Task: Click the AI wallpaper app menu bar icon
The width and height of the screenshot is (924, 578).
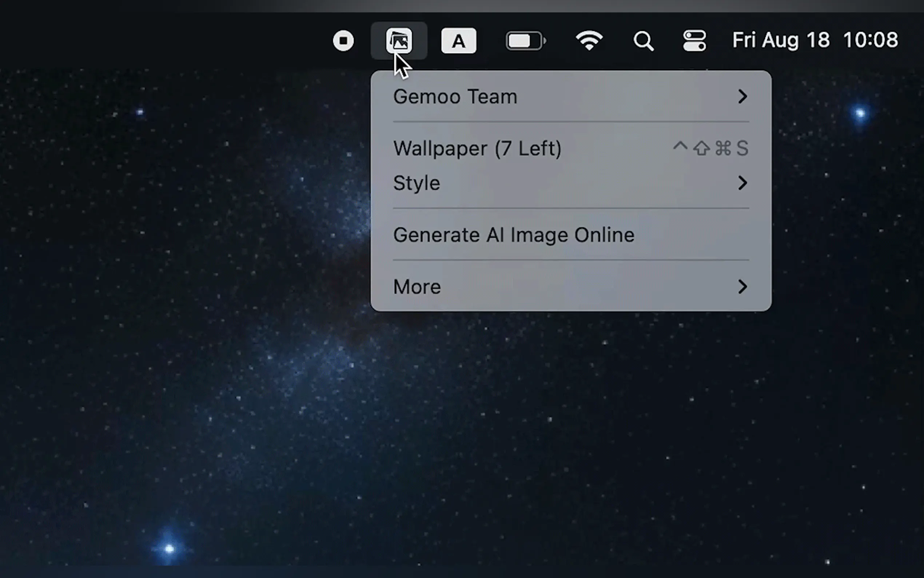Action: point(399,40)
